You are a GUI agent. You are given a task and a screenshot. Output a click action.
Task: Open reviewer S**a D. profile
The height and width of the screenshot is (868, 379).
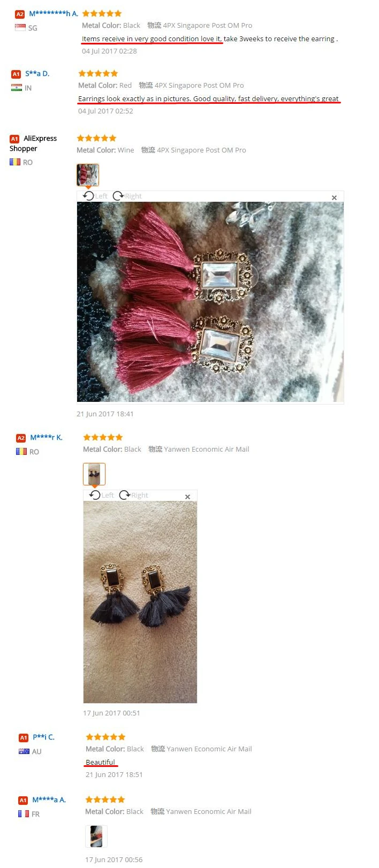click(x=37, y=73)
